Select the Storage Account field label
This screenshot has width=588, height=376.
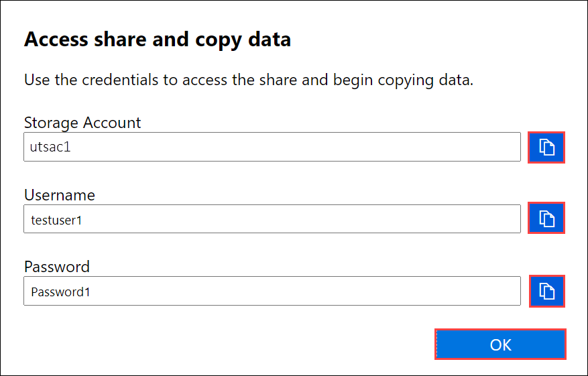click(82, 123)
